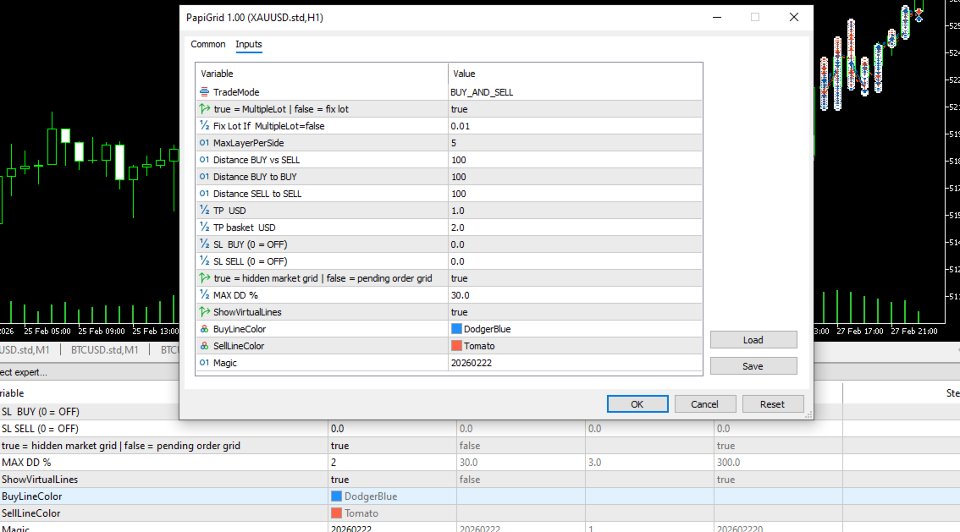The image size is (960, 532).
Task: Click the MAX DD % type icon in dialog
Action: pyautogui.click(x=204, y=295)
